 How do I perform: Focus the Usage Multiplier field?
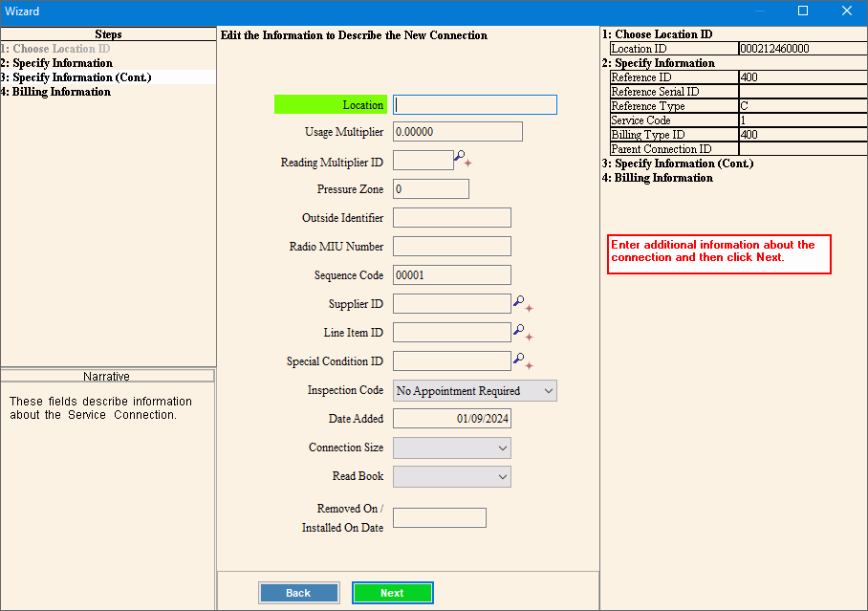pyautogui.click(x=457, y=132)
